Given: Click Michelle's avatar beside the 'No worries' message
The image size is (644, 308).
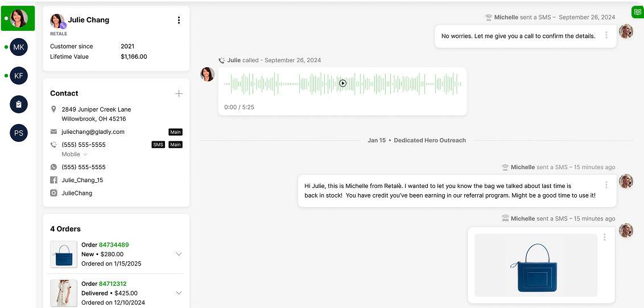Looking at the screenshot, I should pos(626,31).
